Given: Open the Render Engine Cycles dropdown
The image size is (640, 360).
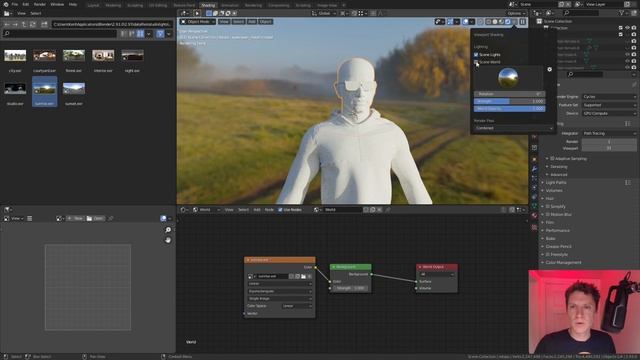Looking at the screenshot, I should pos(609,97).
